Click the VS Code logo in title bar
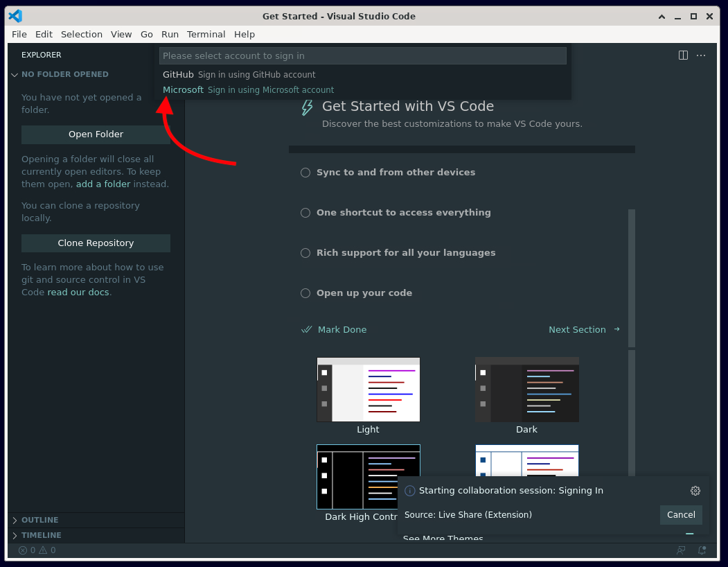 pos(15,16)
